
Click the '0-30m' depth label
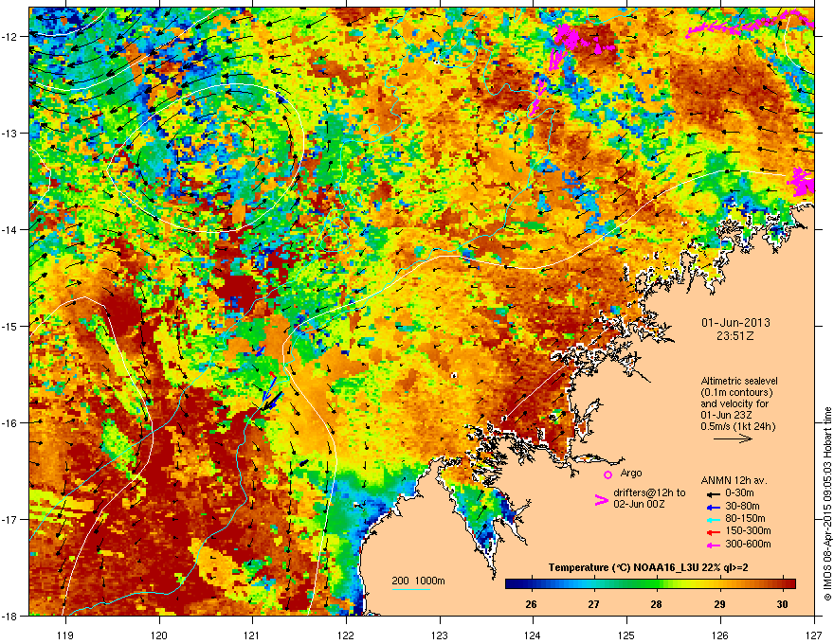(x=740, y=493)
